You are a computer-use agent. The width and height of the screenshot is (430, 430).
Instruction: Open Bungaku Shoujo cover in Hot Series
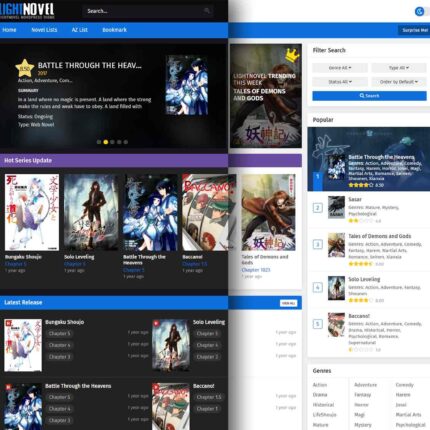tap(32, 212)
